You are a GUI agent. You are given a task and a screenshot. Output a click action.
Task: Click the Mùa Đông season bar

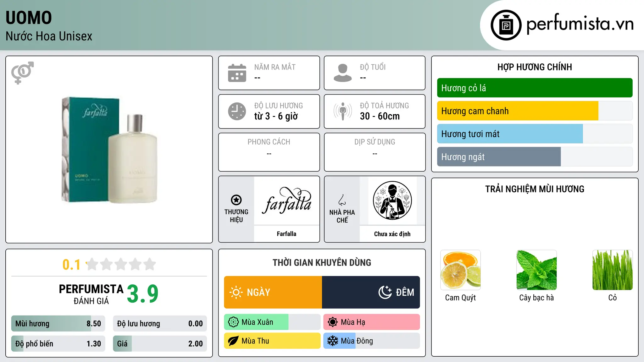[372, 341]
